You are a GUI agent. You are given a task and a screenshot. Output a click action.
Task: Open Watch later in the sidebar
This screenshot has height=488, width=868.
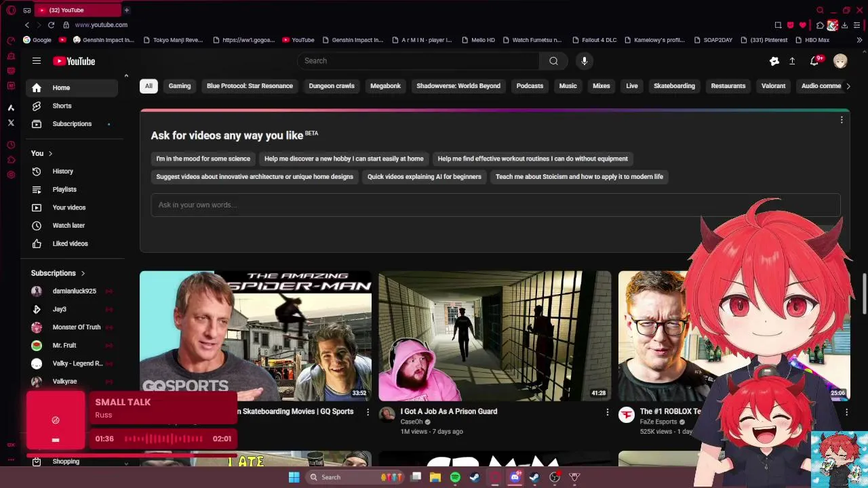(x=72, y=226)
